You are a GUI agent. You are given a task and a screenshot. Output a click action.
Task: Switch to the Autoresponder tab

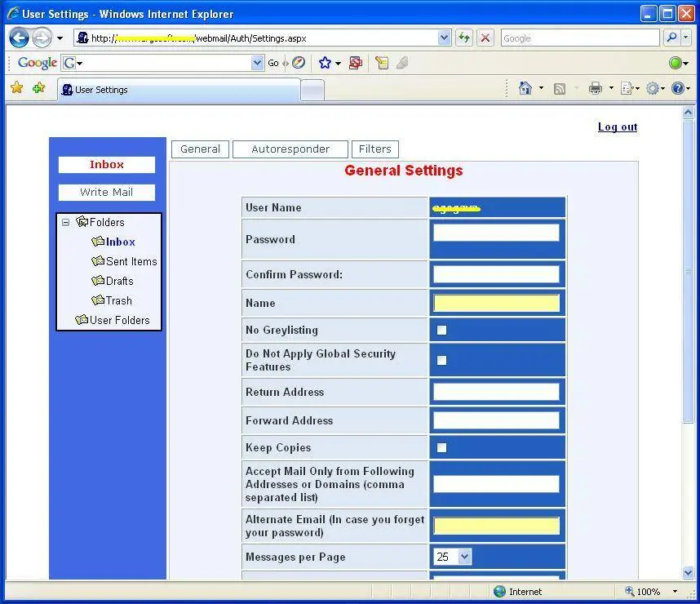(290, 149)
